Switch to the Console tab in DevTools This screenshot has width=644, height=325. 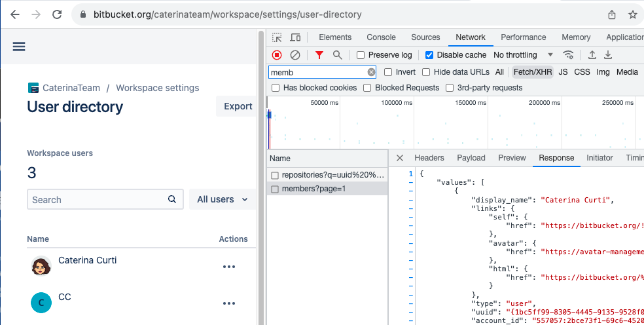tap(381, 37)
